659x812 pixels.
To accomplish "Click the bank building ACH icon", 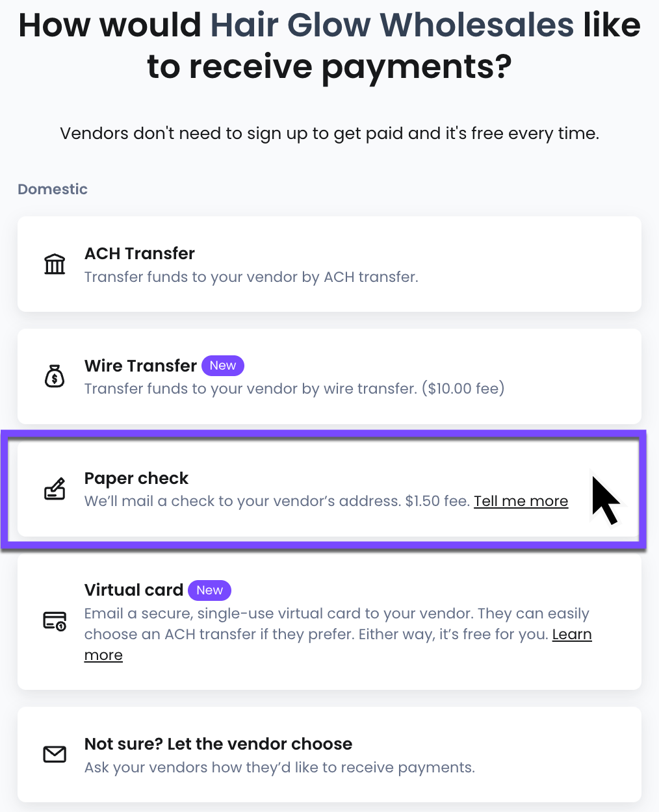I will (x=55, y=264).
